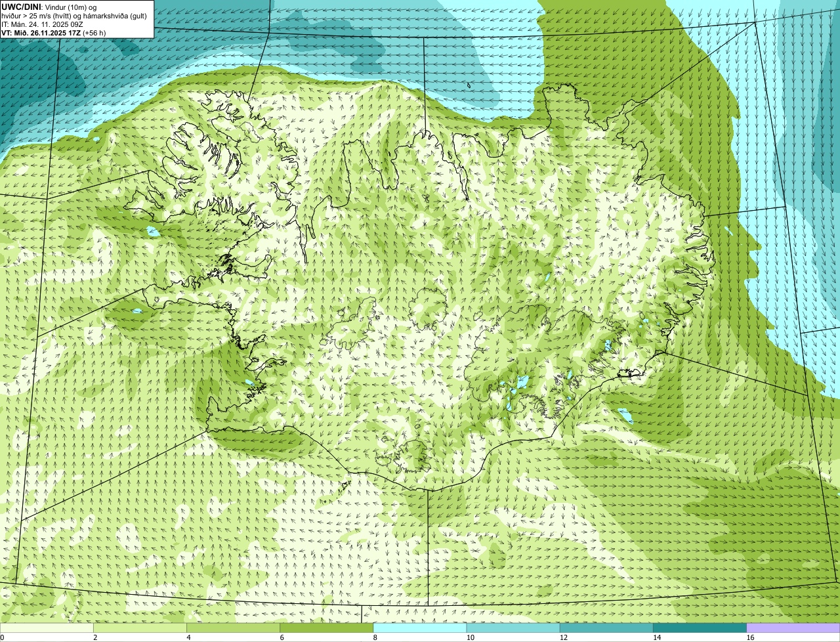Image resolution: width=840 pixels, height=642 pixels.
Task: Click the lavender legend segment above 16
Action: 793,628
